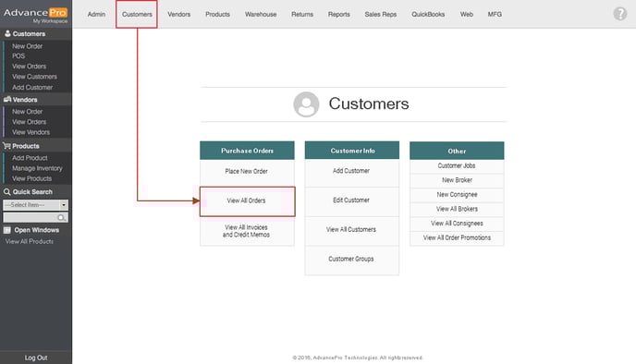Click New Order under sidebar Customers
636x364 pixels.
click(27, 46)
